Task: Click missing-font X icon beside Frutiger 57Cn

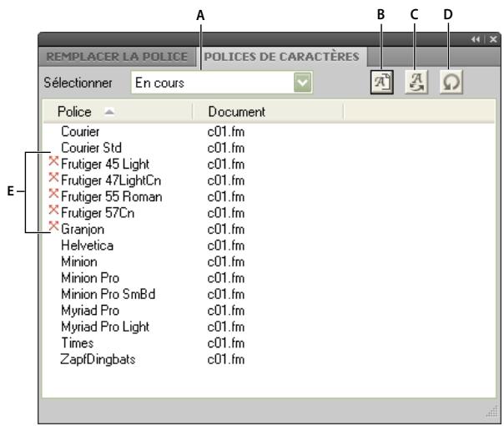Action: [x=53, y=210]
